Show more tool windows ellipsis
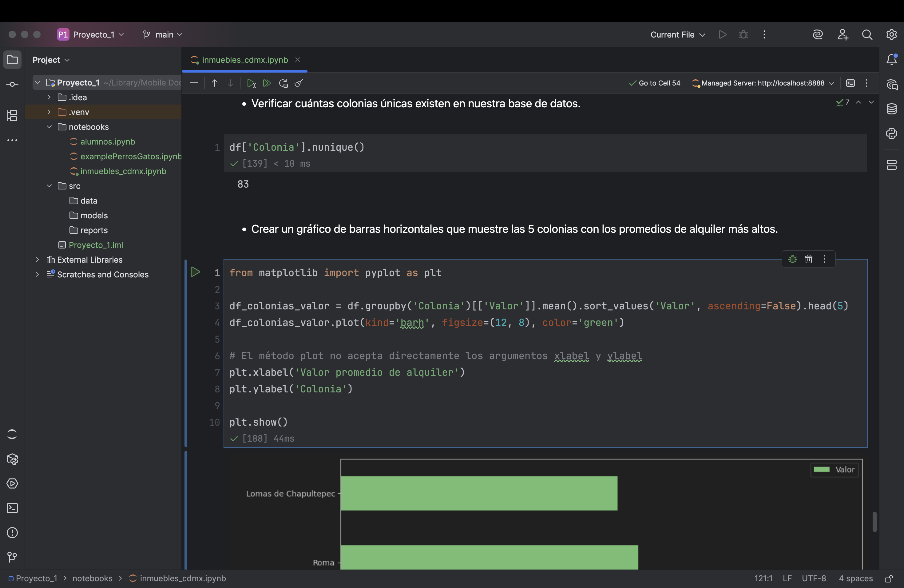Viewport: 904px width, 588px height. tap(12, 140)
